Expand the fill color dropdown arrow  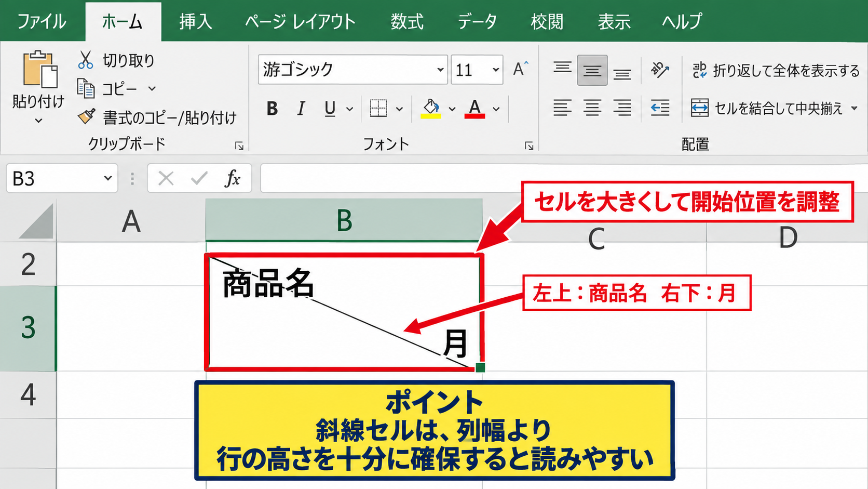(452, 109)
